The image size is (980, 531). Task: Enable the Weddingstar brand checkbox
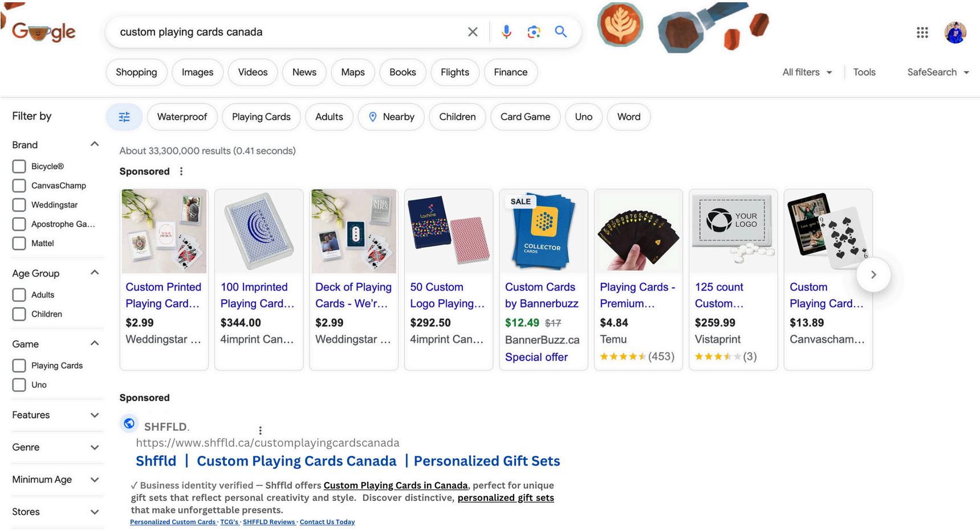tap(19, 205)
